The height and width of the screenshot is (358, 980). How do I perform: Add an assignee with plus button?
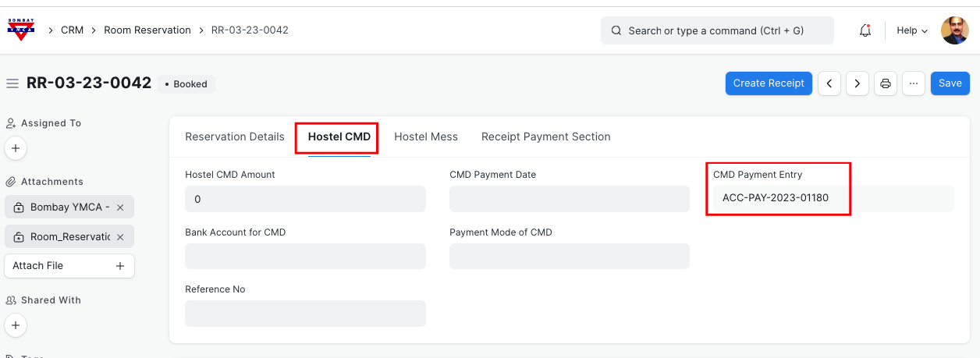click(x=16, y=147)
